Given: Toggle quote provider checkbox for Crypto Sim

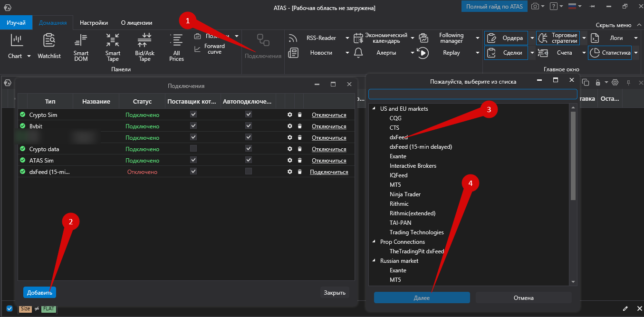Looking at the screenshot, I should pyautogui.click(x=193, y=115).
